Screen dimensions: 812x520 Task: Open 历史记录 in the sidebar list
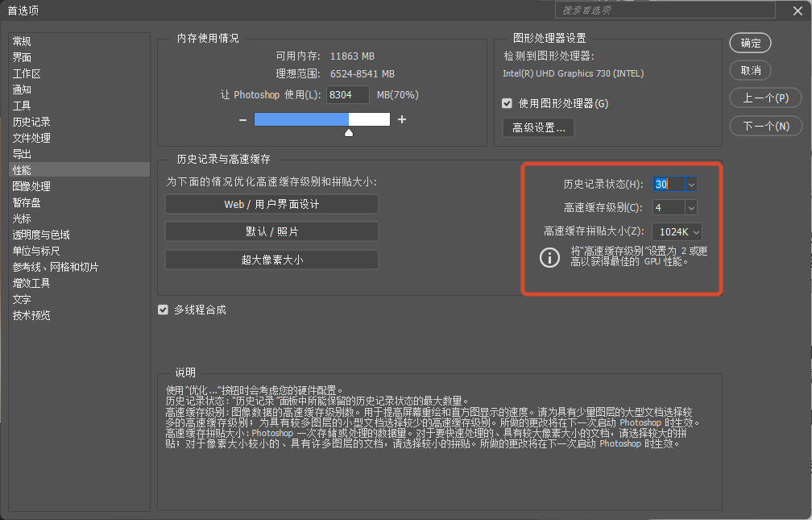click(79, 122)
